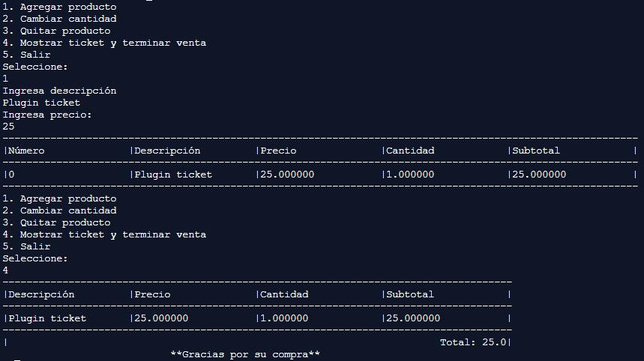Click the first "Seleccione:" prompt
Image resolution: width=644 pixels, height=361 pixels.
tap(35, 67)
